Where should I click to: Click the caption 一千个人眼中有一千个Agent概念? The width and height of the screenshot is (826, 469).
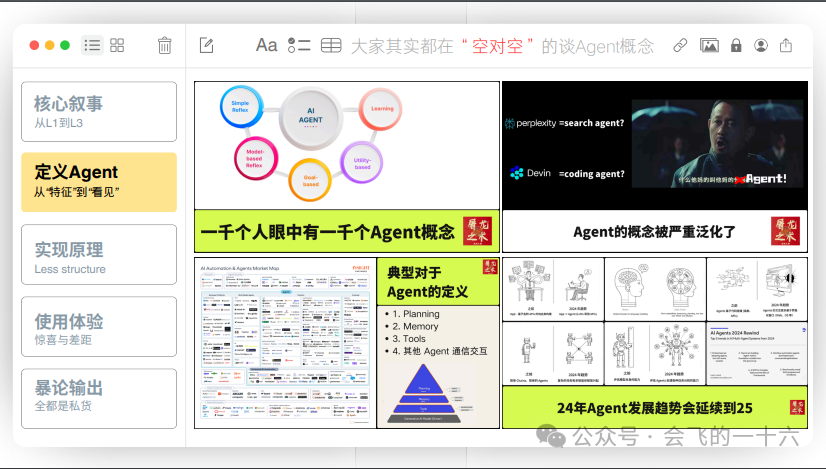pyautogui.click(x=328, y=231)
